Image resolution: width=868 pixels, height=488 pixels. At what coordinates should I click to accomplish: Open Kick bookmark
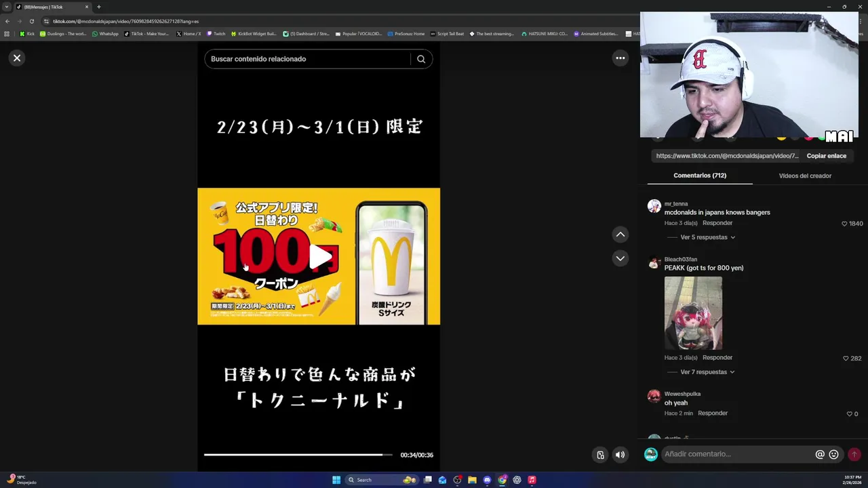[x=27, y=34]
